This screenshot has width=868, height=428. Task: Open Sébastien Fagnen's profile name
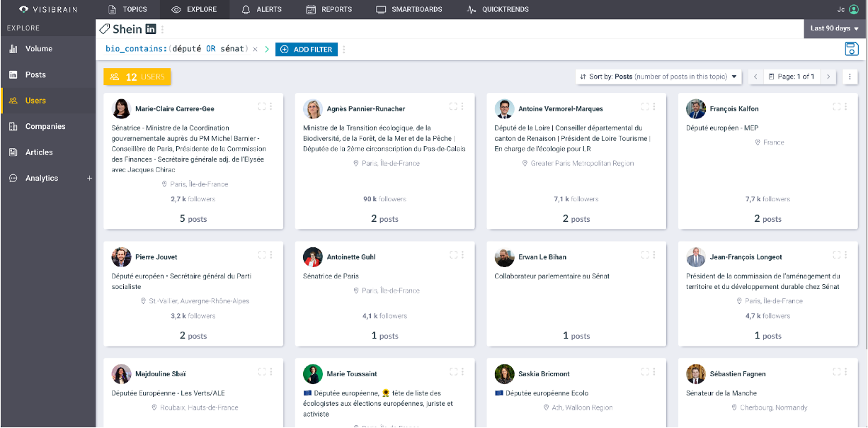tap(738, 373)
